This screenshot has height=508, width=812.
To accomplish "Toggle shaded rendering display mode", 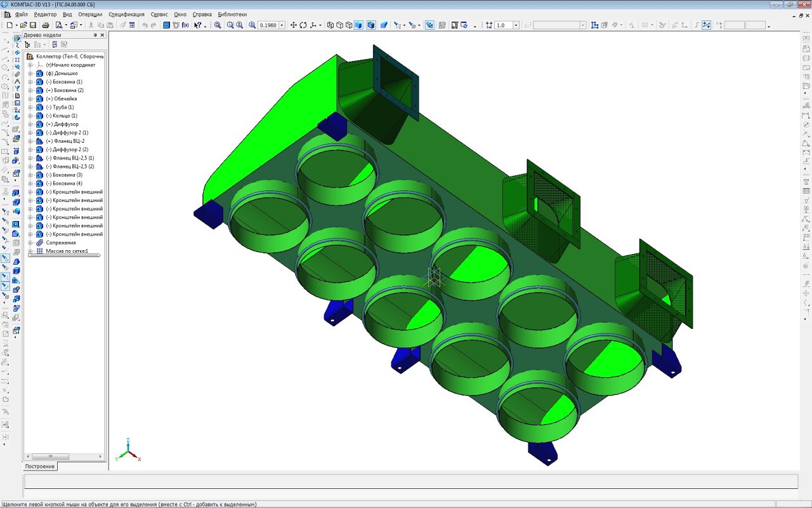I will pos(359,25).
